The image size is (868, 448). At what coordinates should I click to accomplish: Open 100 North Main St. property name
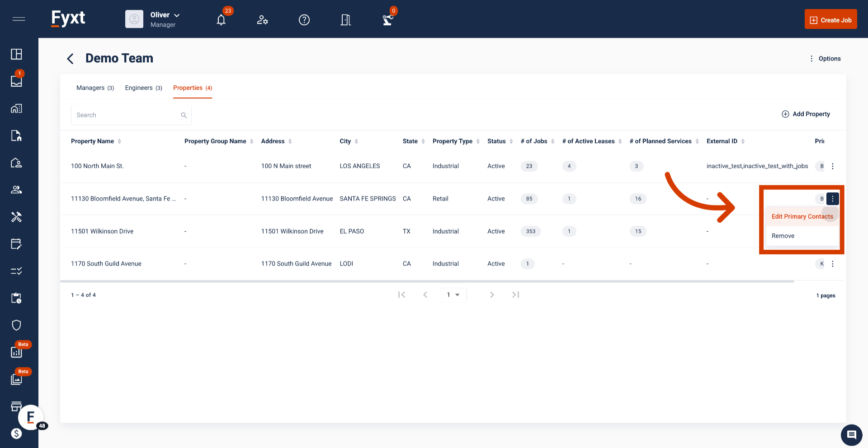97,166
